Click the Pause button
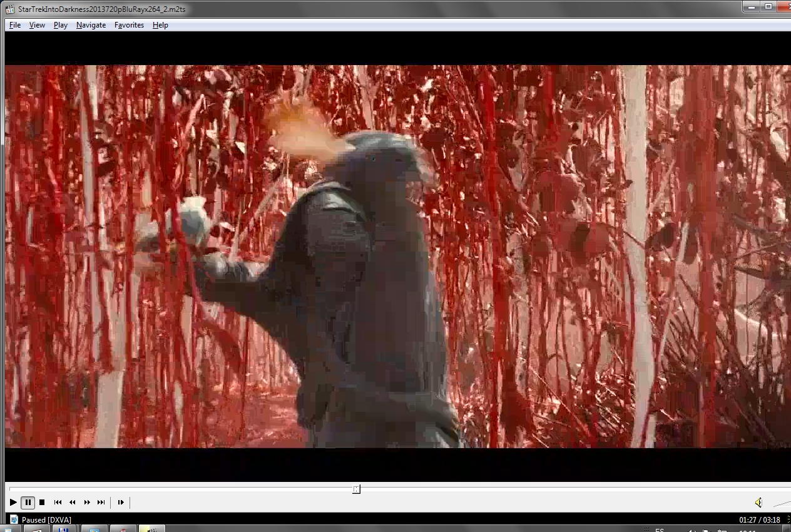791x532 pixels. 28,502
